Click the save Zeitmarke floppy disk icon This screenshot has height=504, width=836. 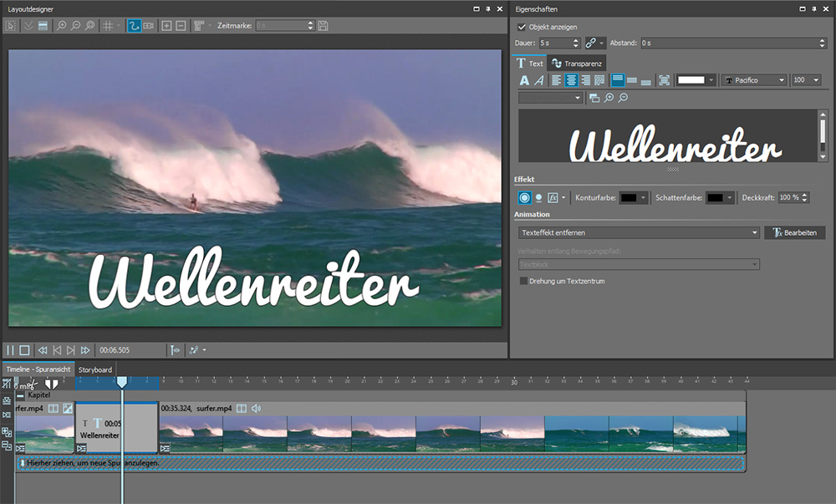[324, 26]
